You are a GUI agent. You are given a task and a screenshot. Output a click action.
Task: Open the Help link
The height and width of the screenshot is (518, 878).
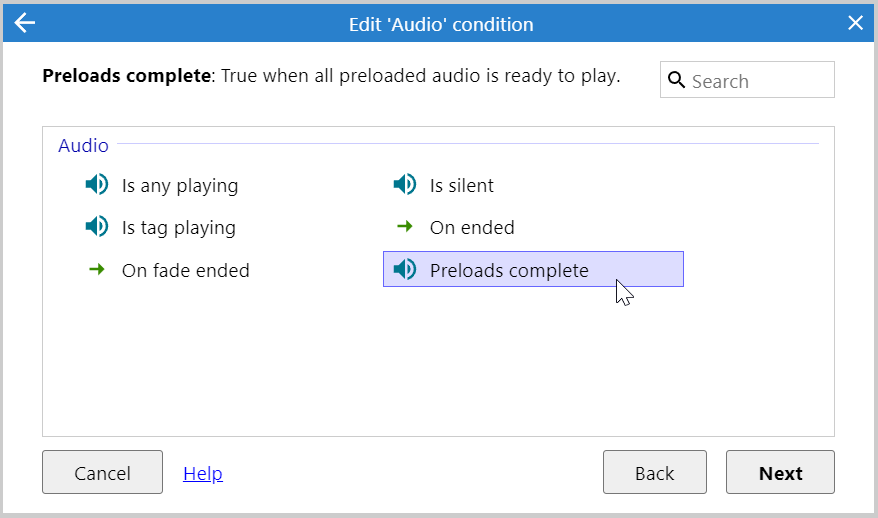[203, 474]
